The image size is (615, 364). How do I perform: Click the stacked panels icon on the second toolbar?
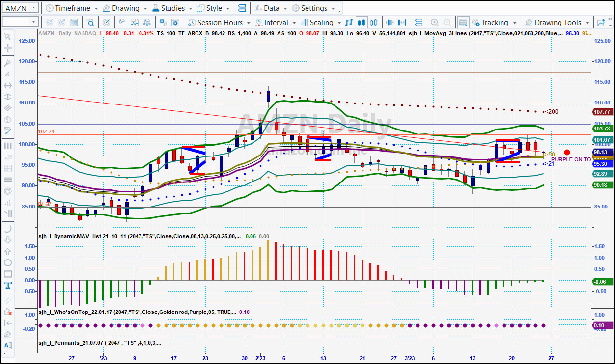[x=419, y=23]
